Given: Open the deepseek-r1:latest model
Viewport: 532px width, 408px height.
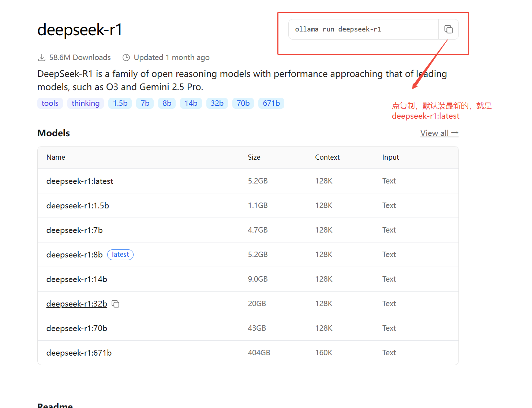Looking at the screenshot, I should point(80,181).
